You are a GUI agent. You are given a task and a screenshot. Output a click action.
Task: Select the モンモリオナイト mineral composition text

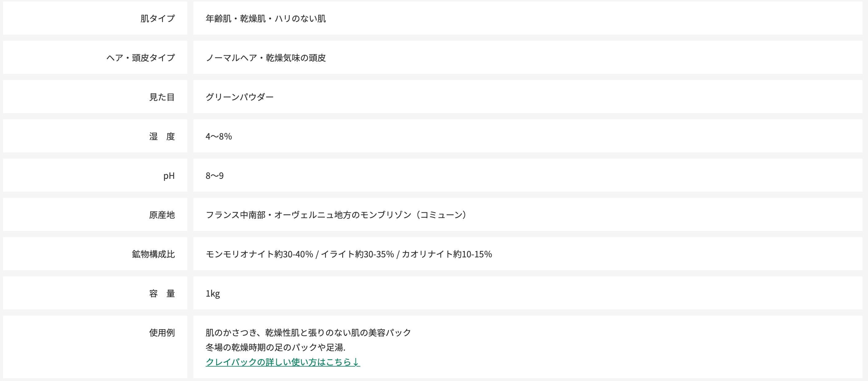click(349, 254)
